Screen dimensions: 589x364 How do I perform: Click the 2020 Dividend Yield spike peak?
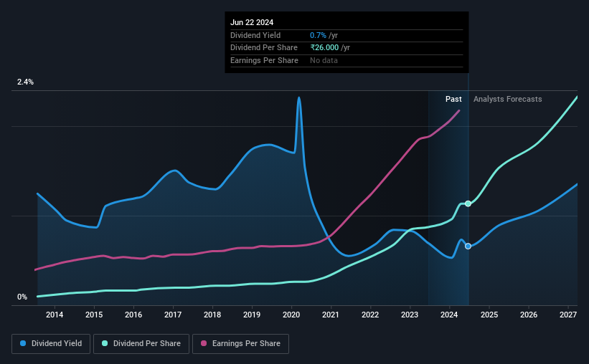[299, 98]
